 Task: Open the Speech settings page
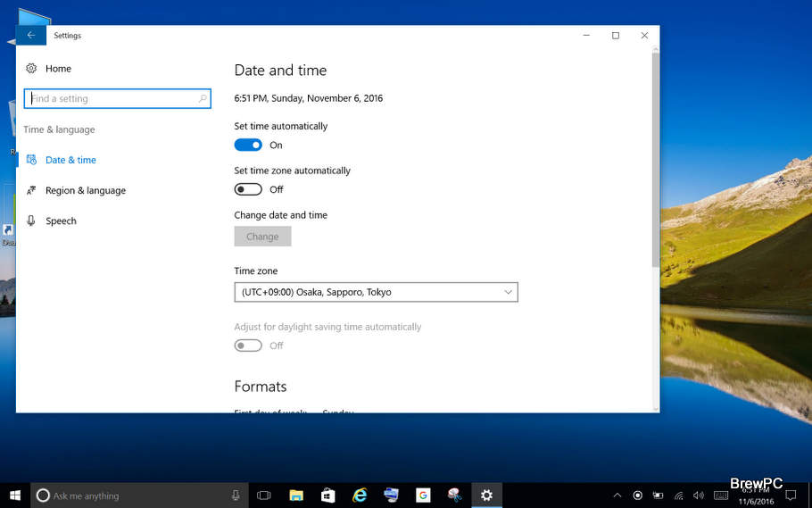61,221
